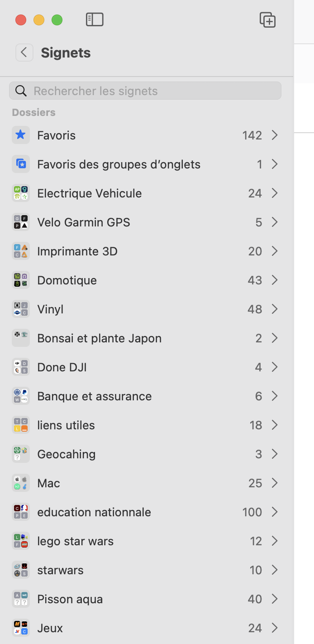Expand the Domotique folder chevron

click(x=275, y=280)
